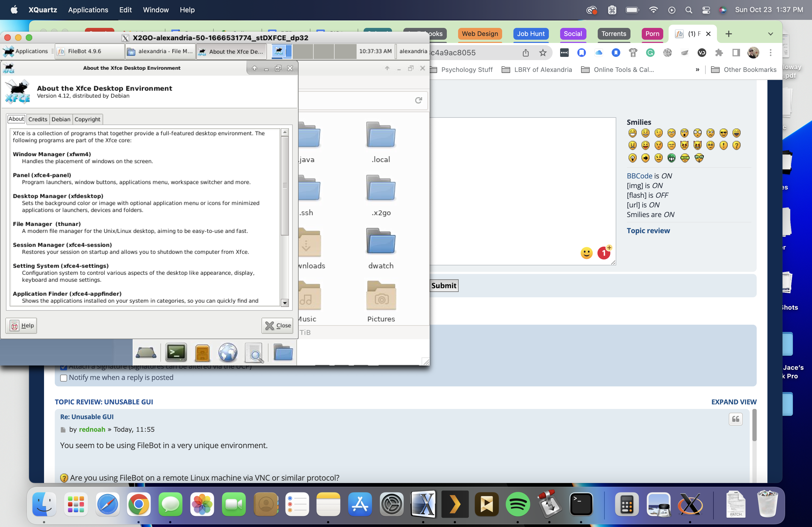The image size is (812, 527).
Task: Click the reload icon in file manager
Action: 418,100
